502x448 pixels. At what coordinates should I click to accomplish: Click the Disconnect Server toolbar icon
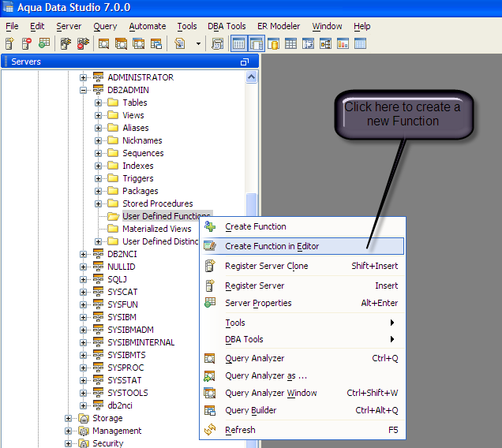click(x=83, y=43)
